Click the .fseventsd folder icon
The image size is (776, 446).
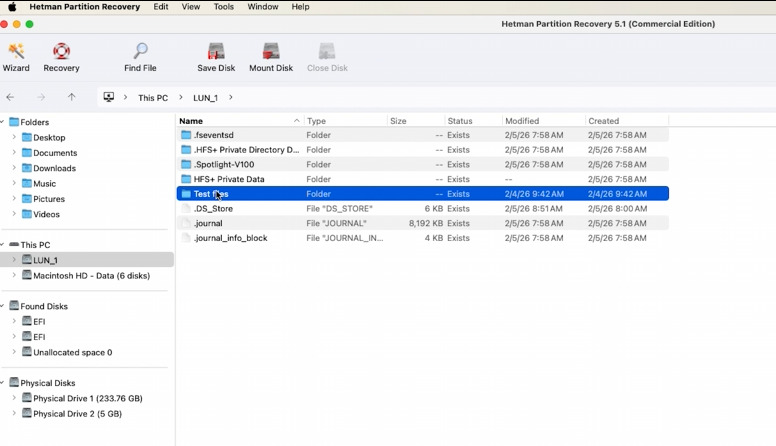pyautogui.click(x=186, y=135)
